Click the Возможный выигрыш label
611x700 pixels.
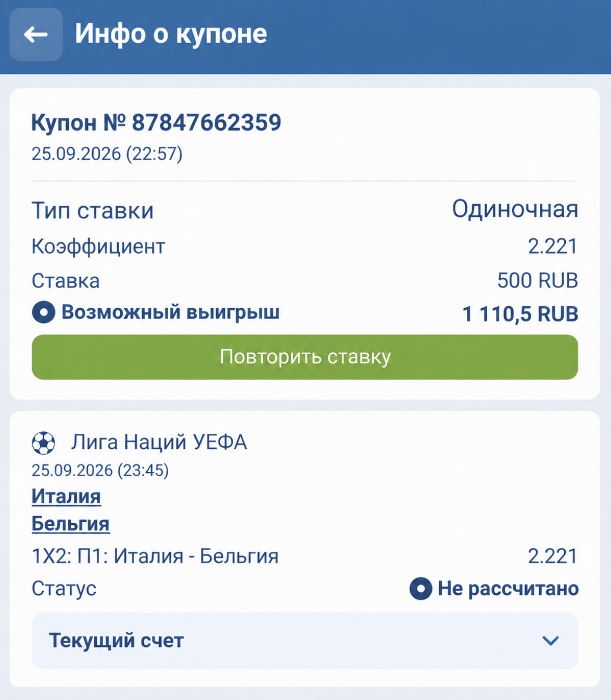click(171, 312)
